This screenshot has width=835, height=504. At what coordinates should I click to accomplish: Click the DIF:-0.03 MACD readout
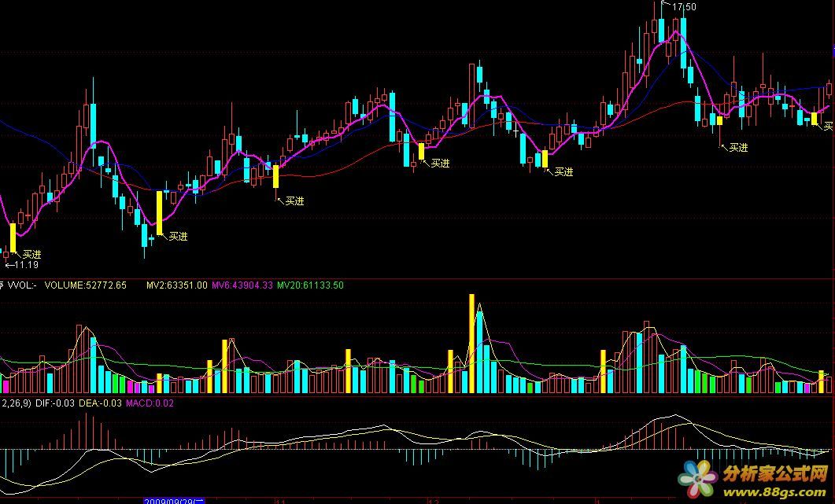click(55, 403)
